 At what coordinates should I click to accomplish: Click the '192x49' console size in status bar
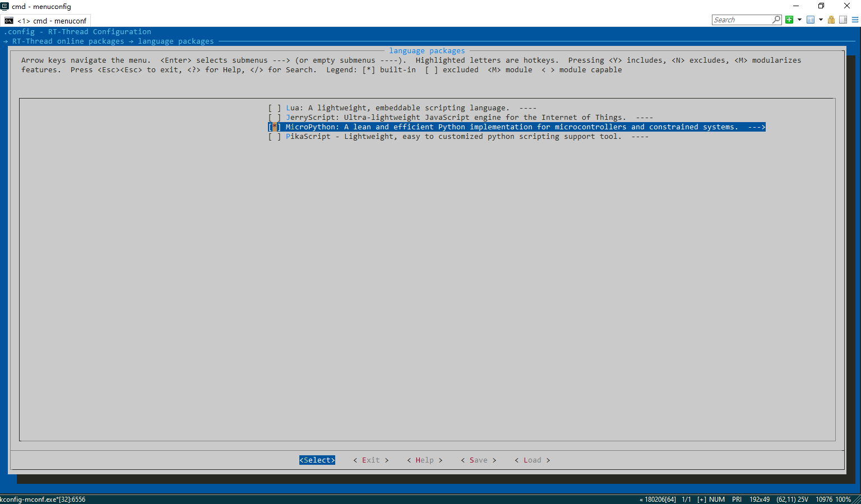760,499
